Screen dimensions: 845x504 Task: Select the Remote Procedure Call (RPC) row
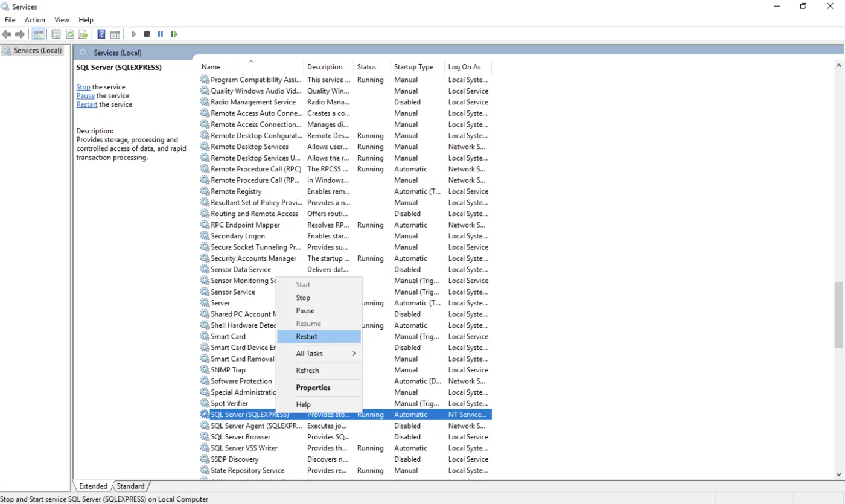pyautogui.click(x=345, y=169)
